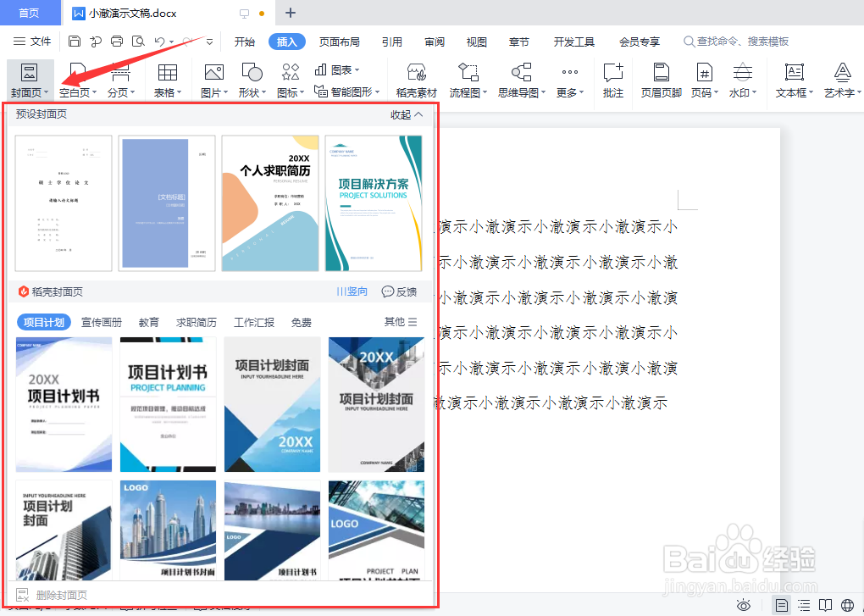Expand quick access toolbar customize arrow
Image resolution: width=864 pixels, height=616 pixels.
coord(209,42)
